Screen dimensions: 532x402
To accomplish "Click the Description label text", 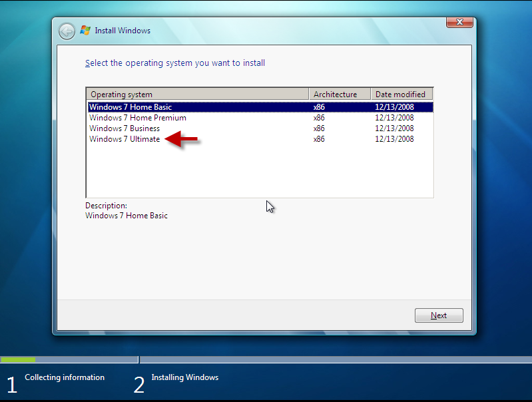I will [106, 206].
